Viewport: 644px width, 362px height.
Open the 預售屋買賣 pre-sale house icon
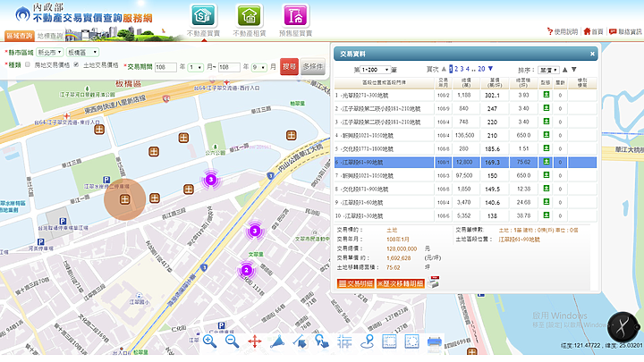pos(295,16)
